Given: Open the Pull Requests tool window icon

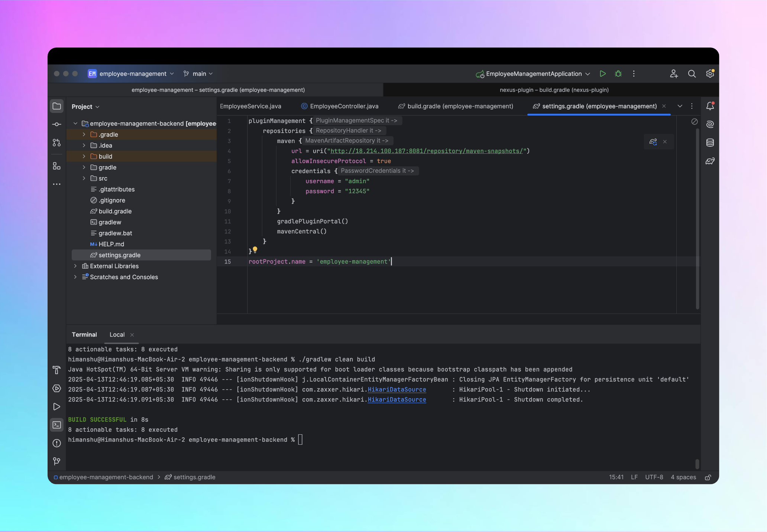Looking at the screenshot, I should pos(57,143).
